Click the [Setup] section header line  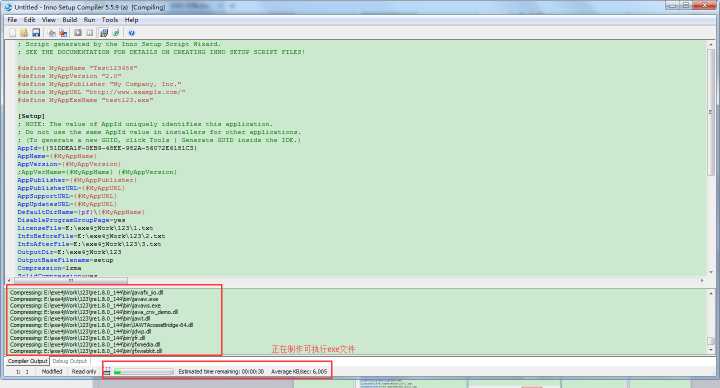pos(31,116)
